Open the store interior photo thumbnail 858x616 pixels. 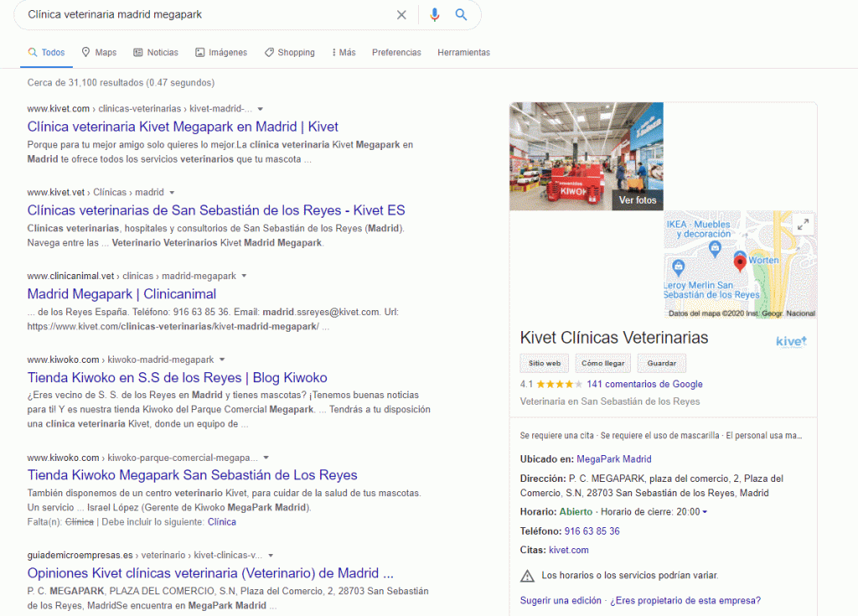[586, 156]
